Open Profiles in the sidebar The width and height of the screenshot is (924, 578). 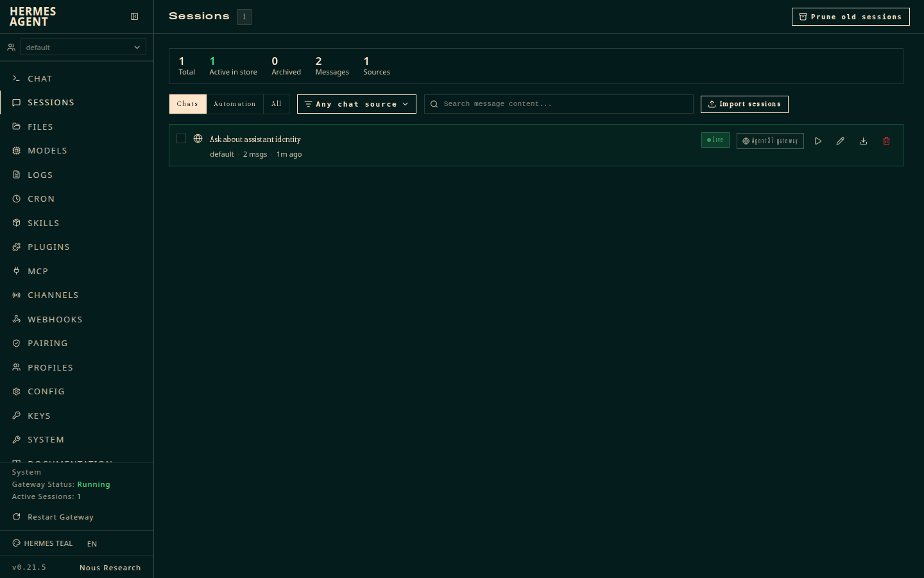tap(77, 367)
